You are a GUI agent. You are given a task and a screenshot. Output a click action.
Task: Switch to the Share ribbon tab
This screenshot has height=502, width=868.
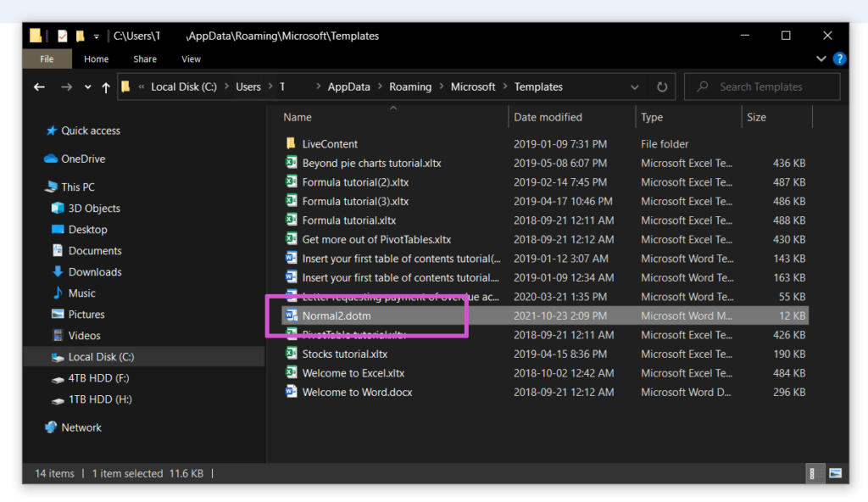(145, 59)
